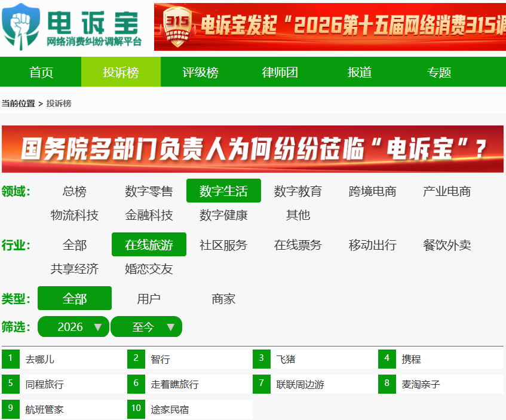Filter by 婚恋交友 industry
Image resolution: width=506 pixels, height=420 pixels.
click(149, 269)
